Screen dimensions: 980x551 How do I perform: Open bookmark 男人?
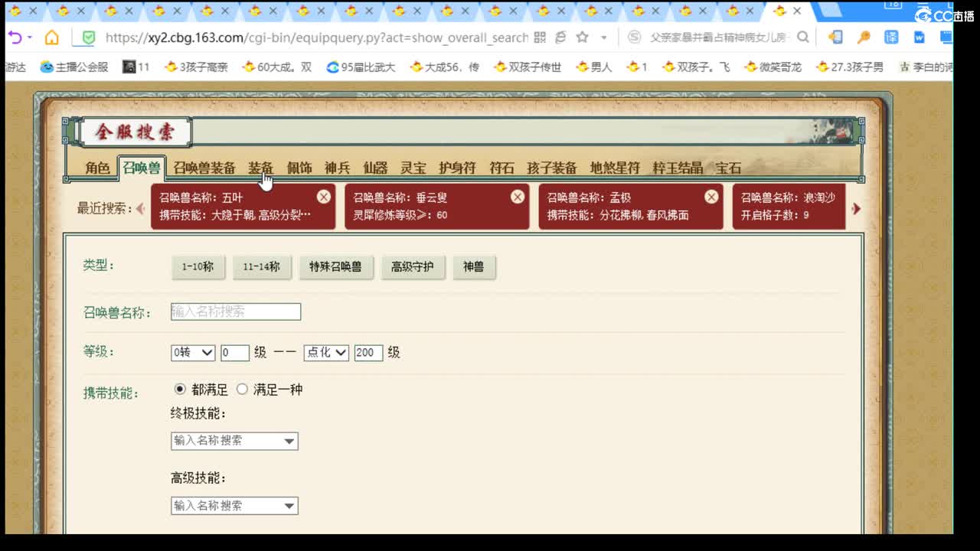point(594,67)
